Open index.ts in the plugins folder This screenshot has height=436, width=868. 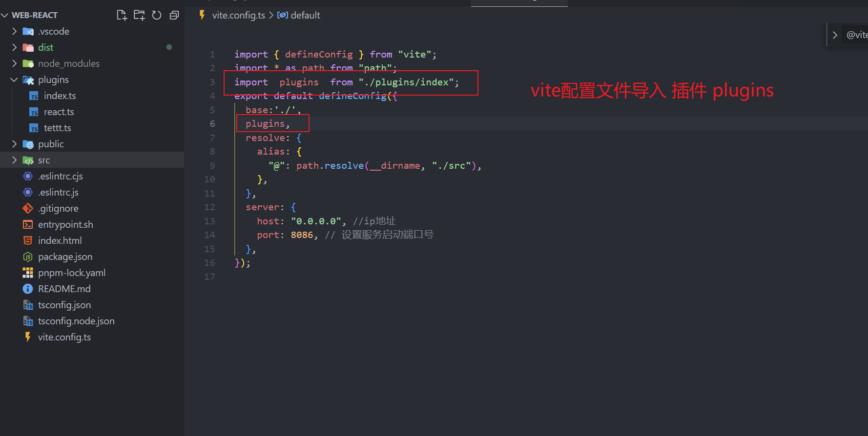[x=60, y=96]
